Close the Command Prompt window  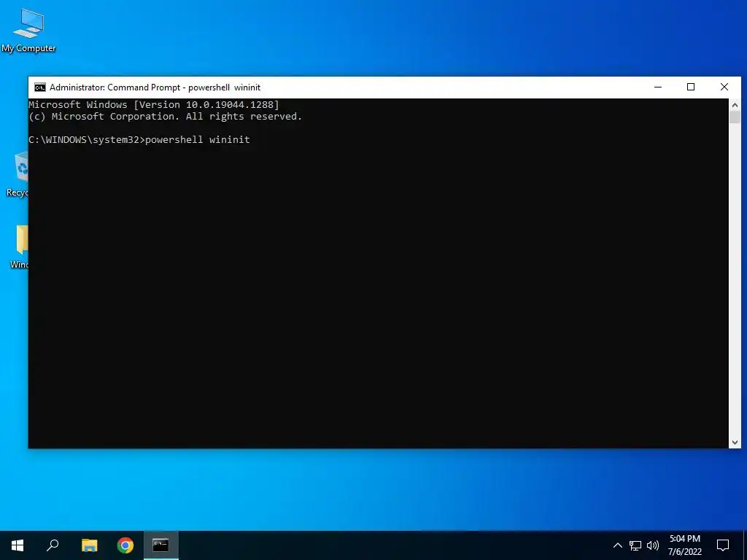(x=724, y=87)
